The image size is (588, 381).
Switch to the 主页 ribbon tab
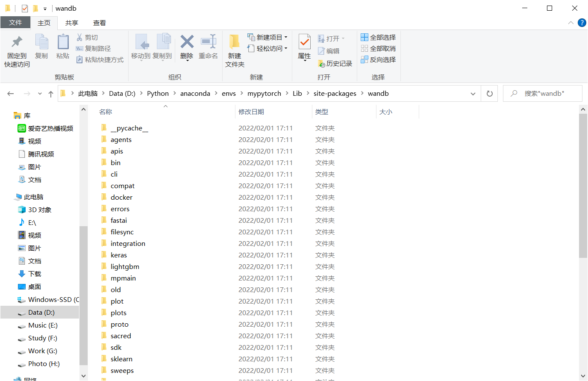click(x=44, y=23)
